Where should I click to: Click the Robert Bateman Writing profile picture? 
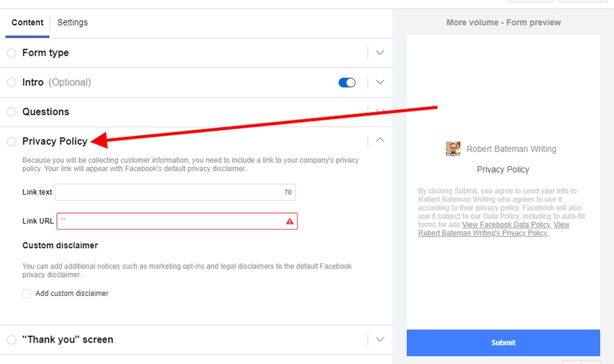pos(453,149)
